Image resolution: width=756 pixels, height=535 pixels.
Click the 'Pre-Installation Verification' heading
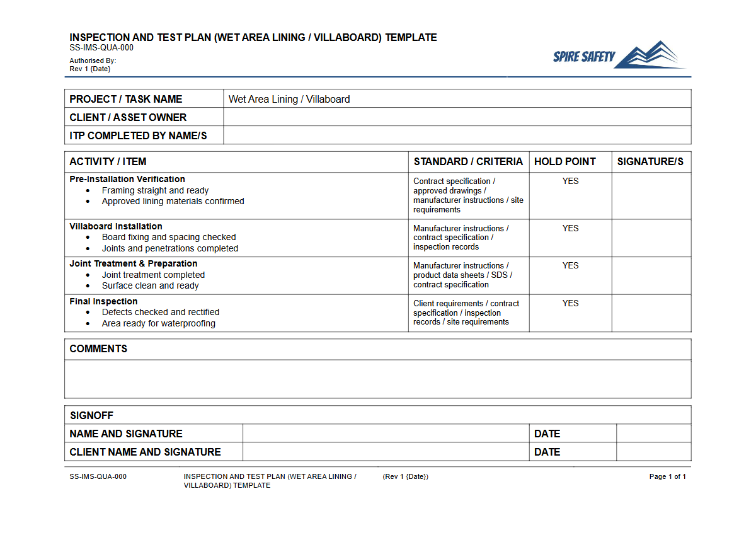coord(127,179)
